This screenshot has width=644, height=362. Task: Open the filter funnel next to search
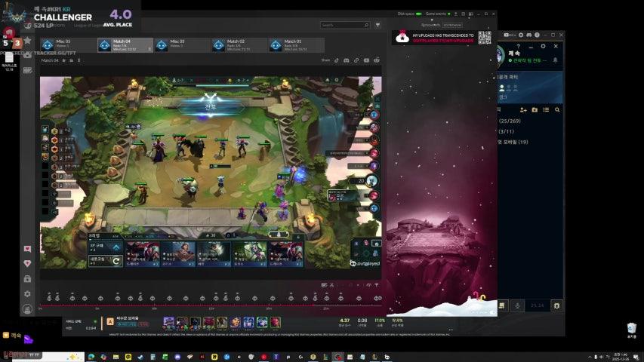click(x=377, y=25)
